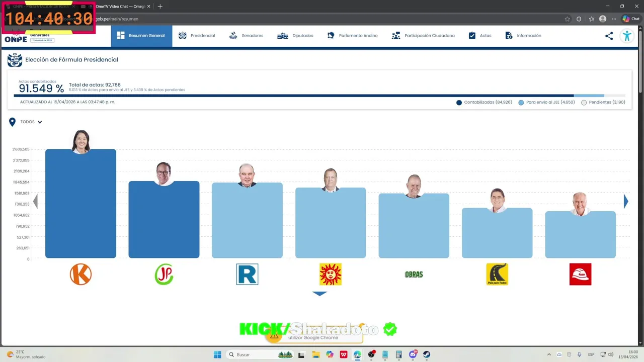Viewport: 644px width, 362px height.
Task: Open a new browser tab
Action: pos(160,7)
